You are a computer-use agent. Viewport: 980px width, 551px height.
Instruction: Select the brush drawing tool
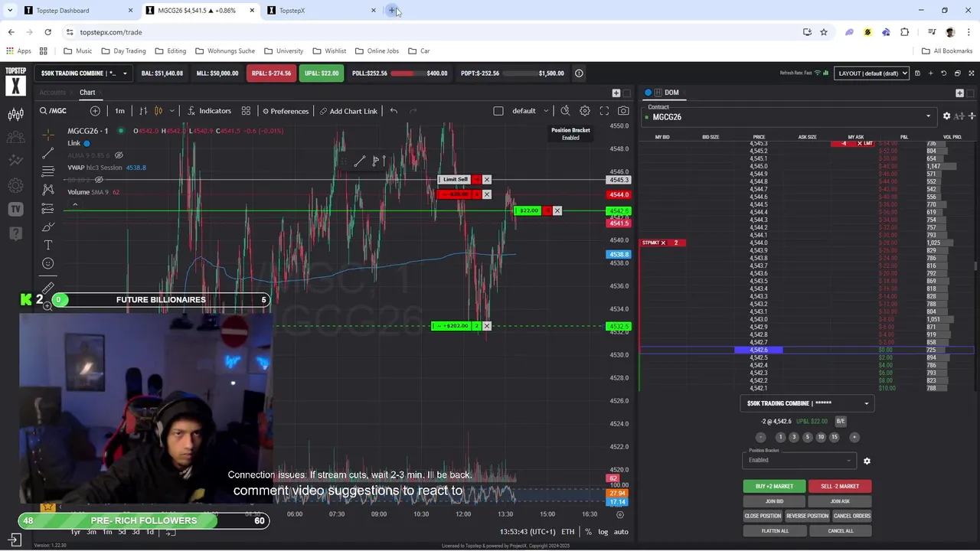(x=48, y=227)
